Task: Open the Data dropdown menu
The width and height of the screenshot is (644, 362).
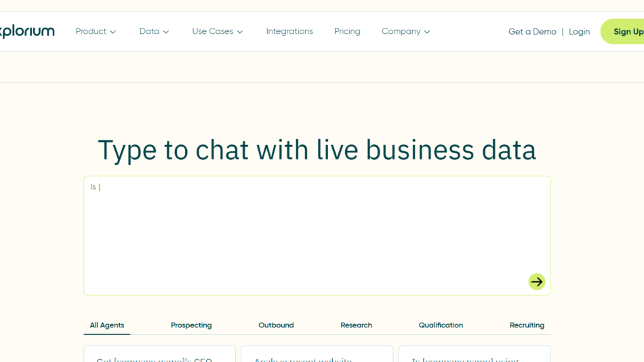Action: click(154, 31)
